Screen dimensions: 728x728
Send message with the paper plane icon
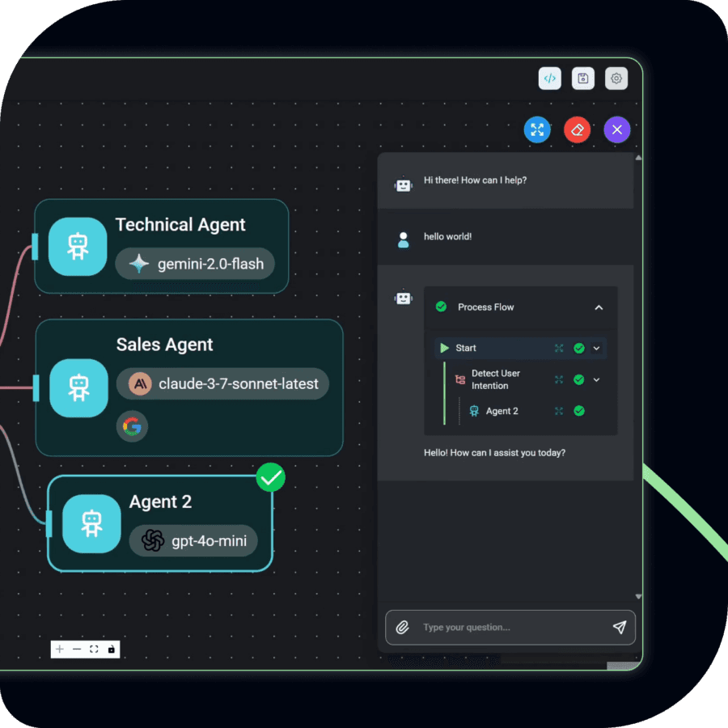coord(620,627)
